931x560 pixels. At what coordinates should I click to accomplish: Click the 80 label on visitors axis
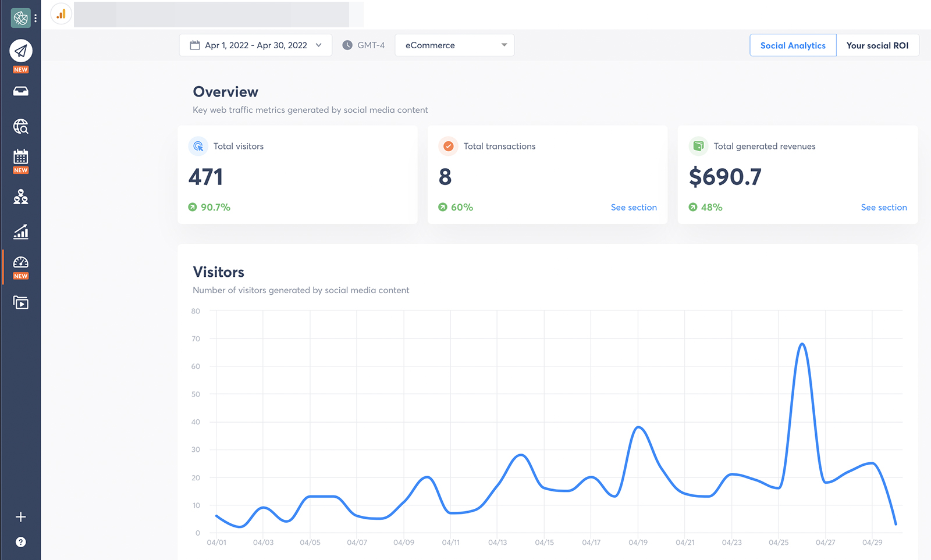pos(196,311)
